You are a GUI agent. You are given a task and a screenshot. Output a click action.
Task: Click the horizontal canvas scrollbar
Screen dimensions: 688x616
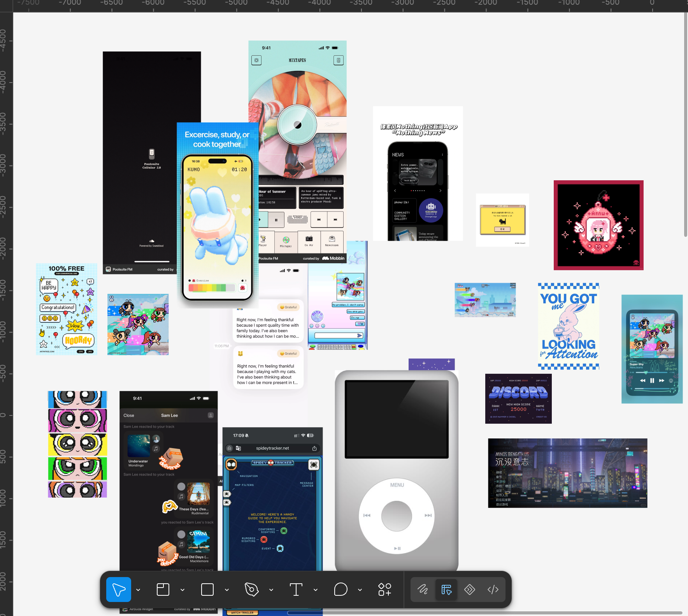click(x=484, y=613)
